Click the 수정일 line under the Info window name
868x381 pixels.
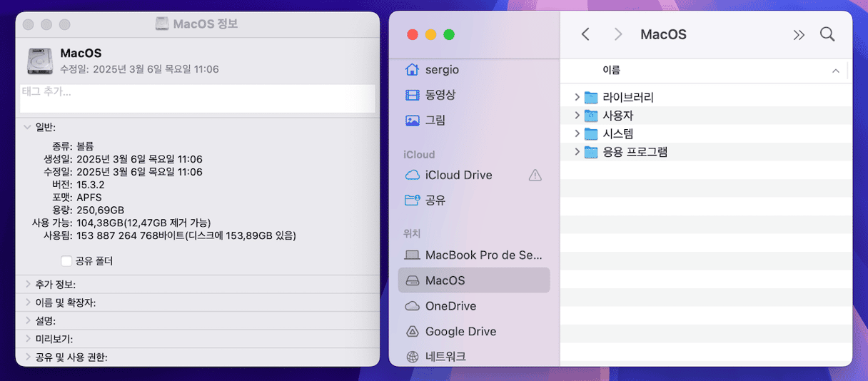tap(139, 69)
